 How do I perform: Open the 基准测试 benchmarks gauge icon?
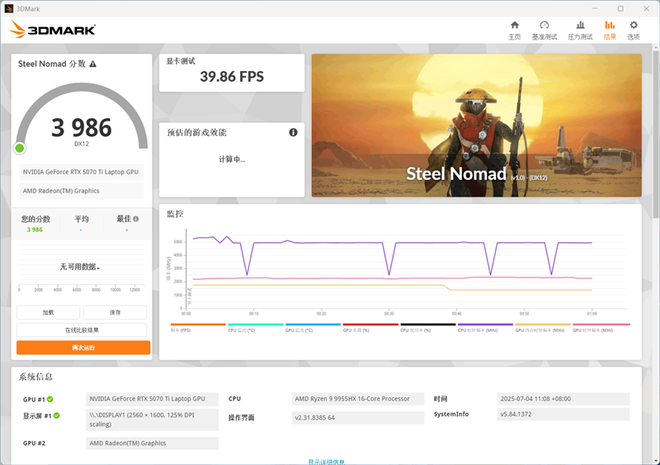pos(544,29)
